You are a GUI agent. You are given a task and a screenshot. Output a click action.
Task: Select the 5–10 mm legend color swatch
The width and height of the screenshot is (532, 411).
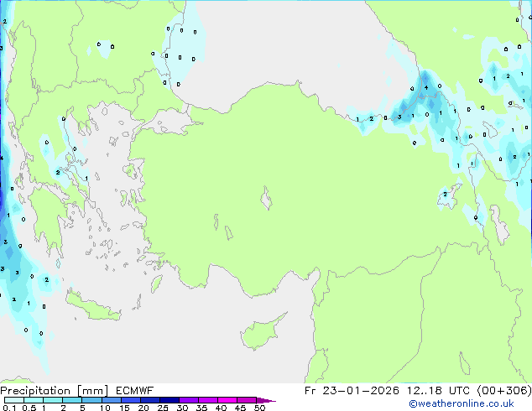(x=91, y=400)
